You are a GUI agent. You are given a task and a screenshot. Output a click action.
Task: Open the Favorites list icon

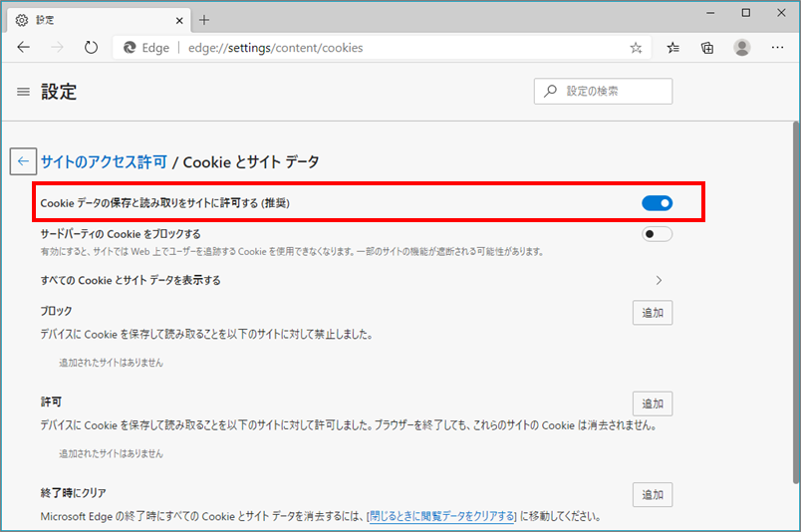(673, 48)
